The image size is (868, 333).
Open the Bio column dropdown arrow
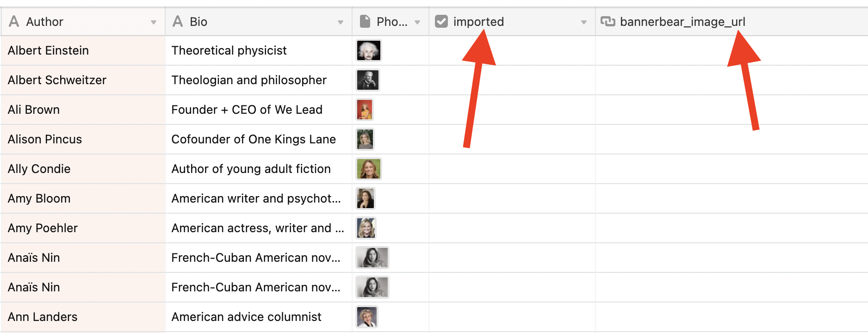[x=341, y=22]
